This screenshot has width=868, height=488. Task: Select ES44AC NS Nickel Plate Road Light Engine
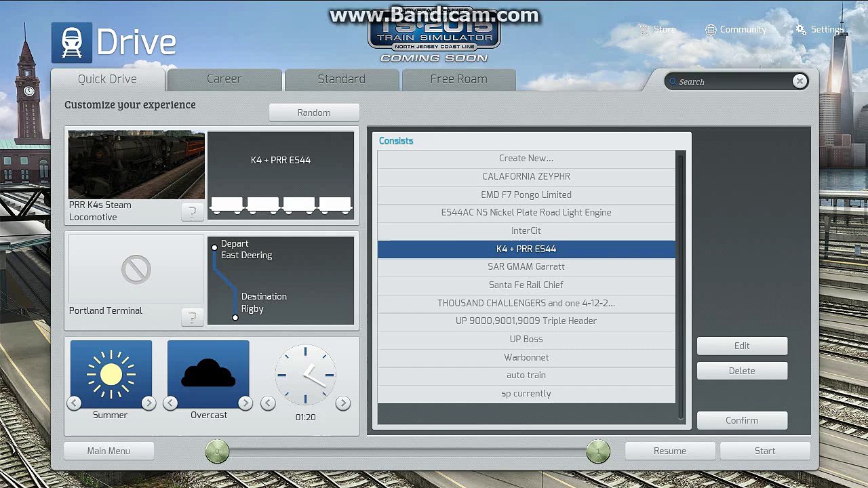pos(526,213)
